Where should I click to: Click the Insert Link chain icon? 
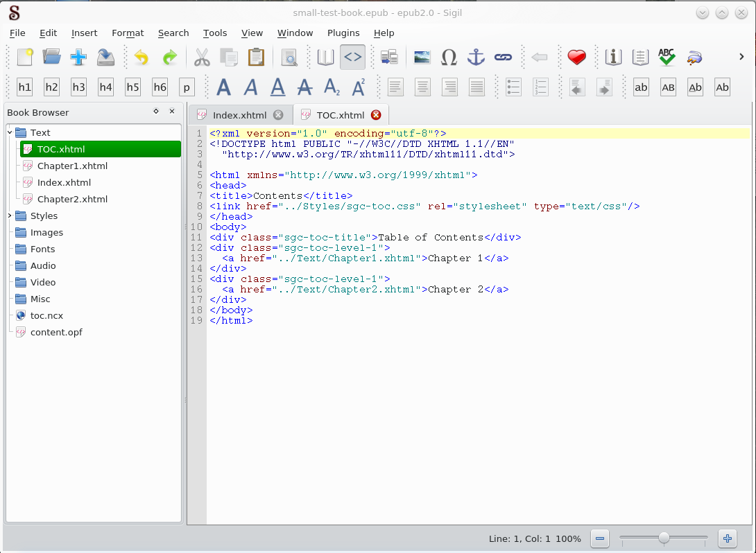503,58
